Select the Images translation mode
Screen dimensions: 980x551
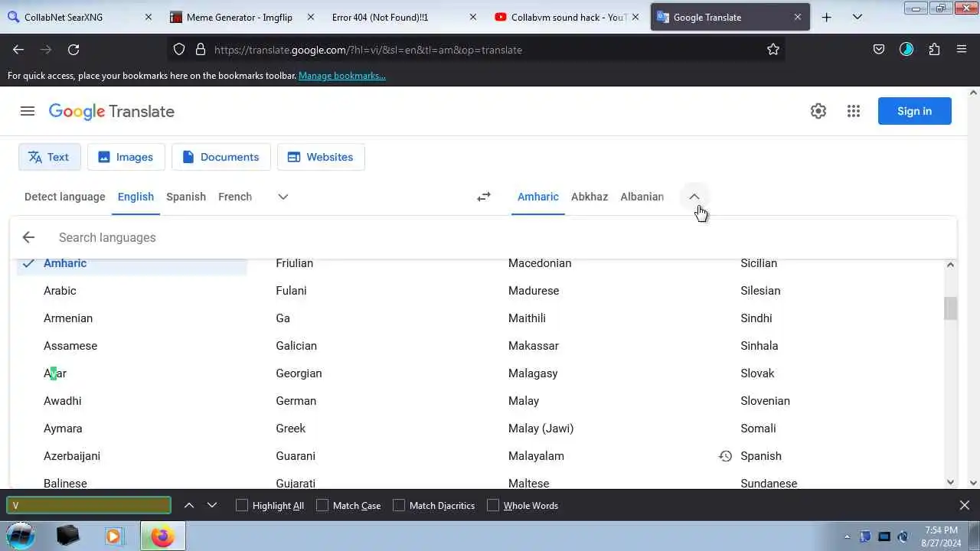point(126,157)
